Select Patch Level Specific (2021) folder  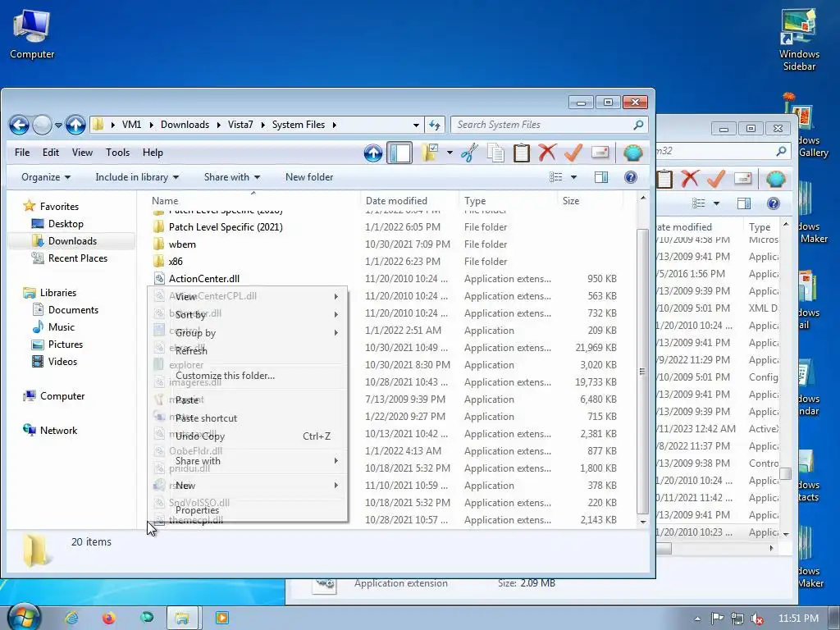[x=226, y=227]
